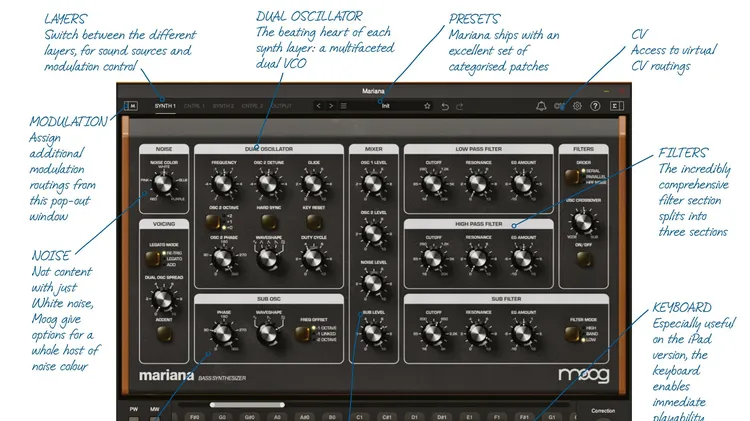Click the Sub Filter Cutoff knob
Image resolution: width=750 pixels, height=421 pixels.
tap(433, 334)
